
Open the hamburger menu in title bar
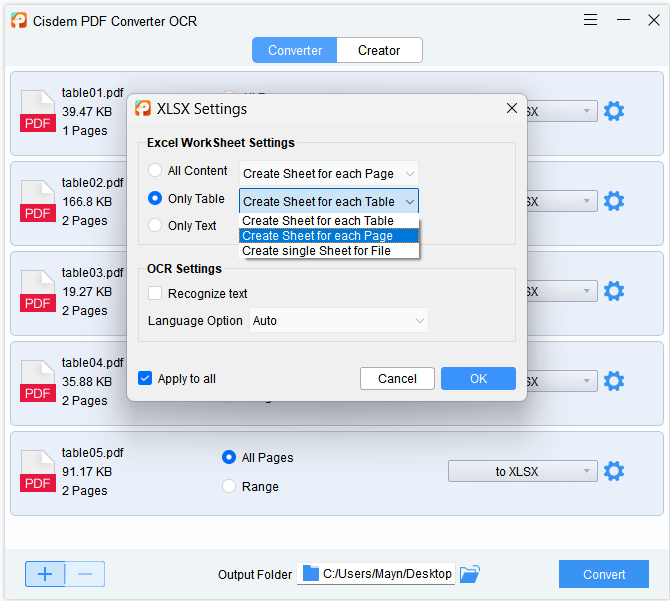tap(590, 20)
